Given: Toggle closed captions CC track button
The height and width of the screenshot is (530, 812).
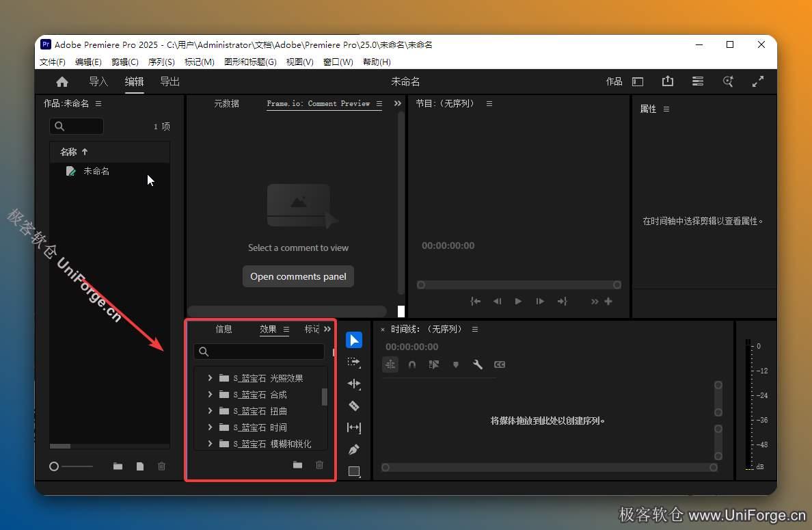Looking at the screenshot, I should (499, 365).
